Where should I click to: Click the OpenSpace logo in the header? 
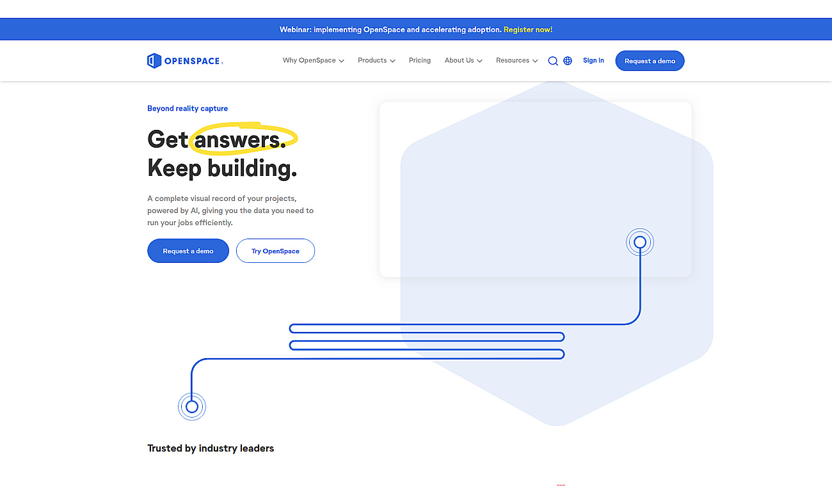tap(184, 61)
